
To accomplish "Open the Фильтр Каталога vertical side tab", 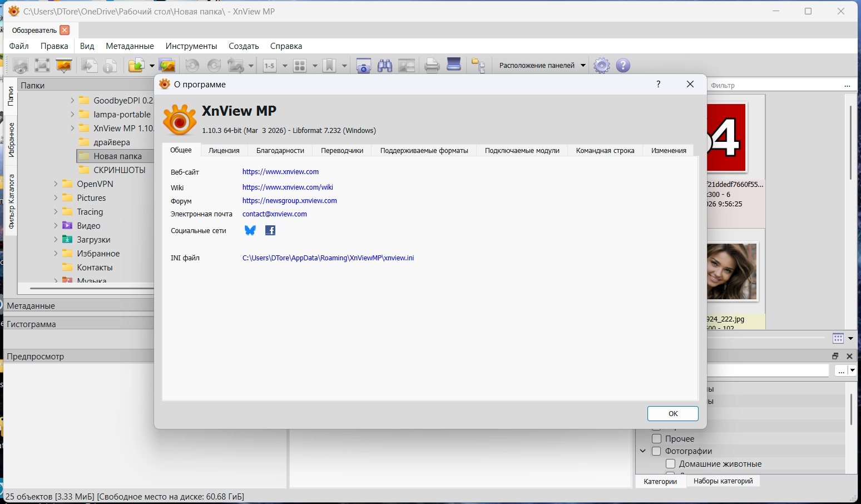I will tap(11, 201).
